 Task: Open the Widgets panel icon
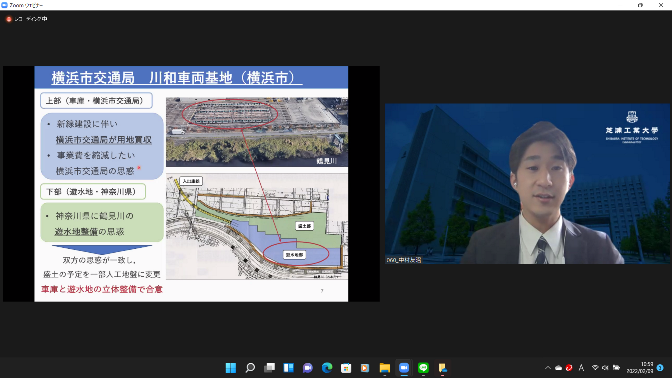[x=288, y=368]
